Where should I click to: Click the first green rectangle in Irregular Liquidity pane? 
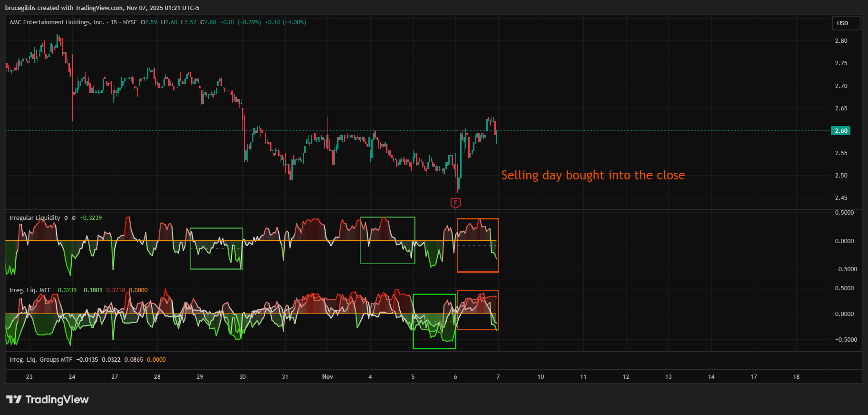[216, 228]
